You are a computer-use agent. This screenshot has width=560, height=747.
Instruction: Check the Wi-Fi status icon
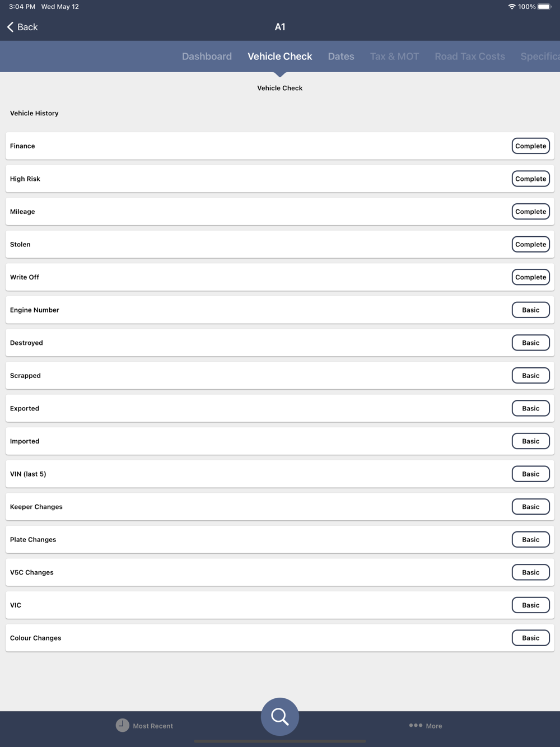coord(512,7)
